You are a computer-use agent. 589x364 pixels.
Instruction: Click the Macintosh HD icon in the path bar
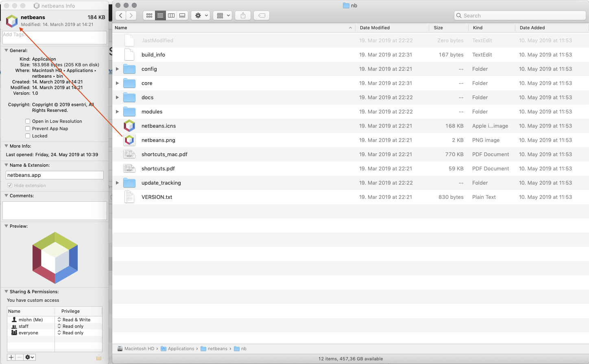[x=120, y=349]
